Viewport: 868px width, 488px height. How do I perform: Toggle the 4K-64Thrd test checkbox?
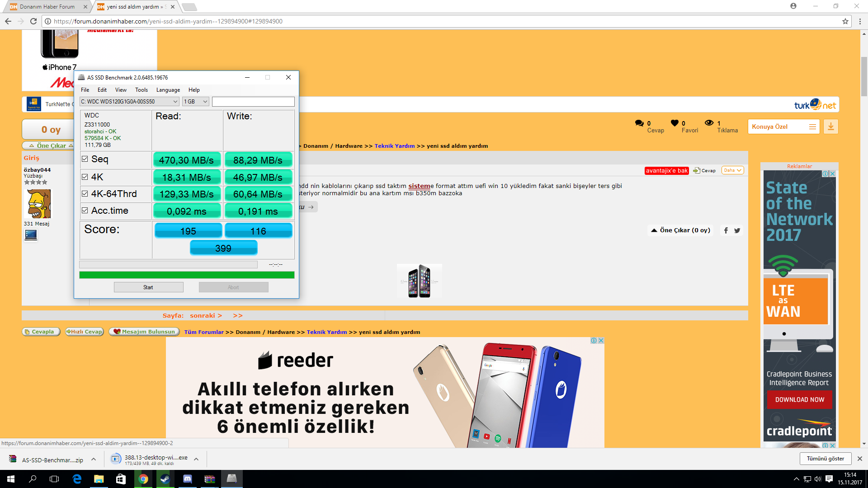(x=85, y=194)
